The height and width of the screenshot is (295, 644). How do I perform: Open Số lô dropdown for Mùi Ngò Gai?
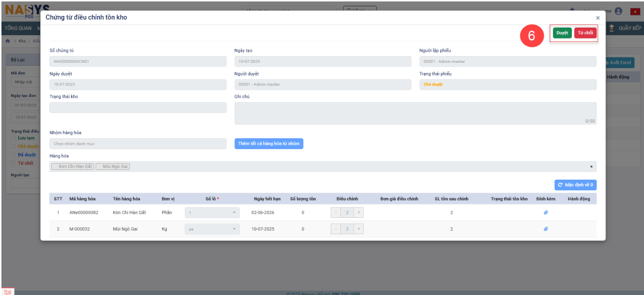(x=212, y=229)
